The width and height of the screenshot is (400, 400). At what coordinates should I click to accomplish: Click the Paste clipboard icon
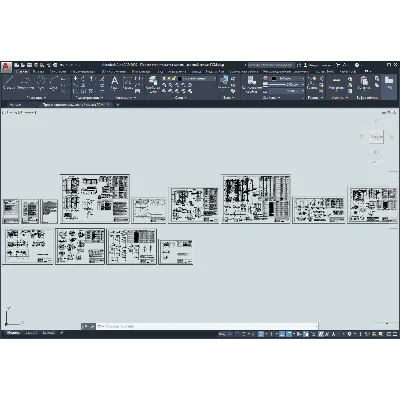364,83
